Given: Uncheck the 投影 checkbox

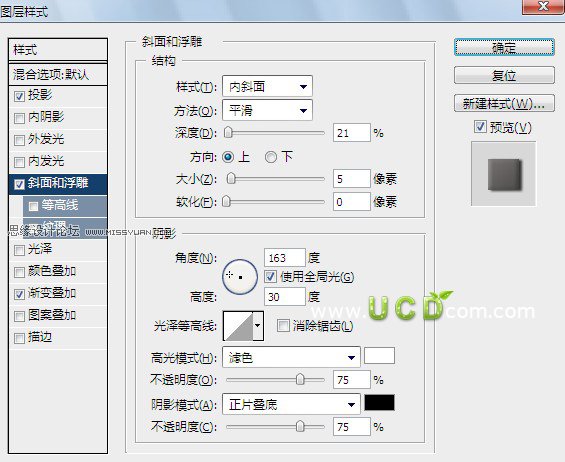Looking at the screenshot, I should pos(19,96).
